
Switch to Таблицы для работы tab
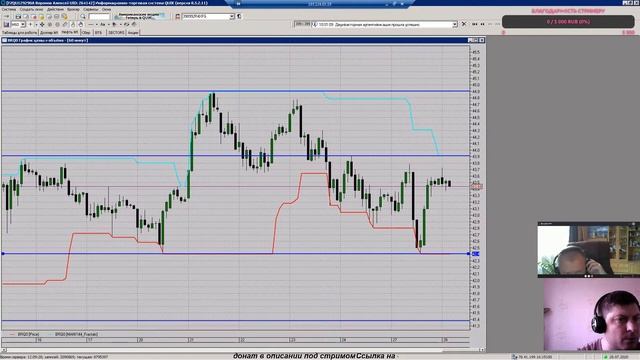(19, 32)
